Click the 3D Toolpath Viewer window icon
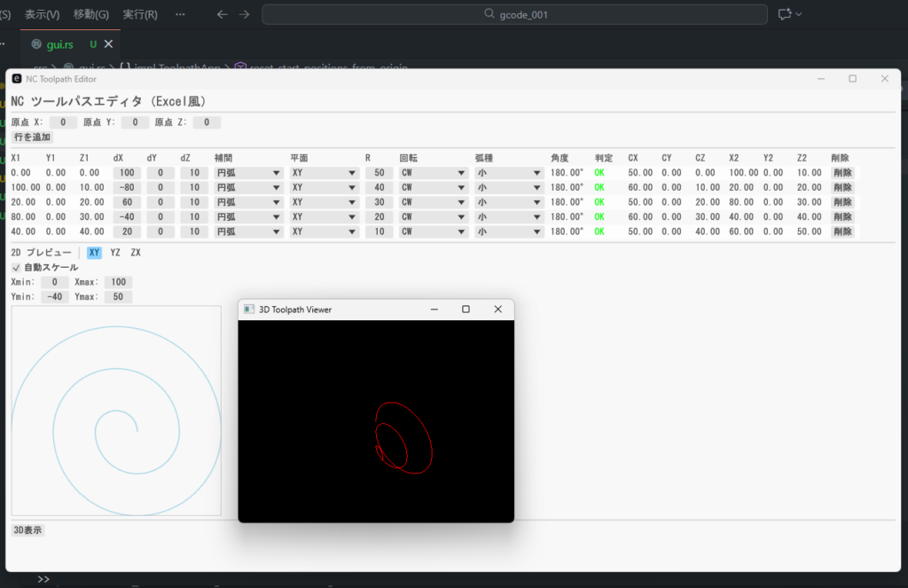908x588 pixels. point(249,309)
